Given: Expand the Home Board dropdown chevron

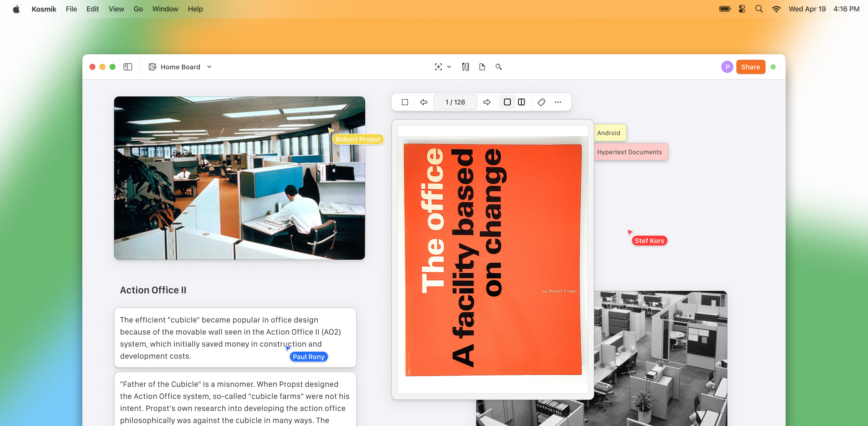Looking at the screenshot, I should [209, 67].
